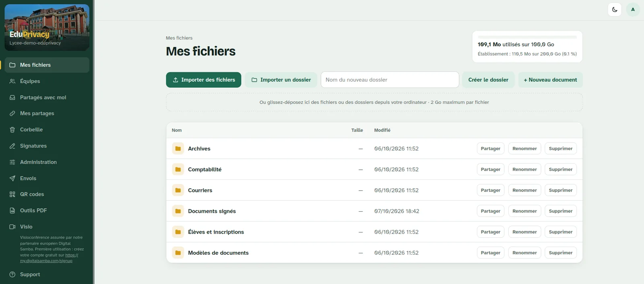The height and width of the screenshot is (284, 644).
Task: Open the user avatar 'A' menu
Action: (x=633, y=9)
